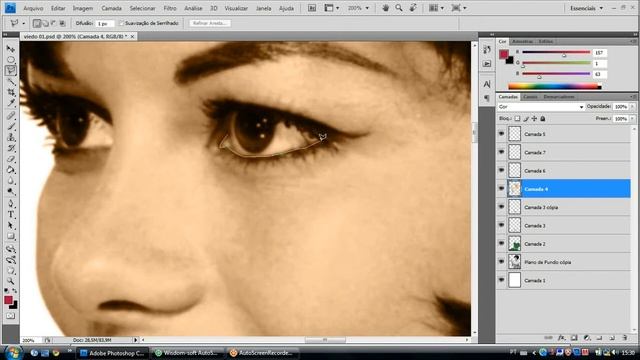This screenshot has height=360, width=640.
Task: Open the Filtro menu
Action: tap(170, 8)
